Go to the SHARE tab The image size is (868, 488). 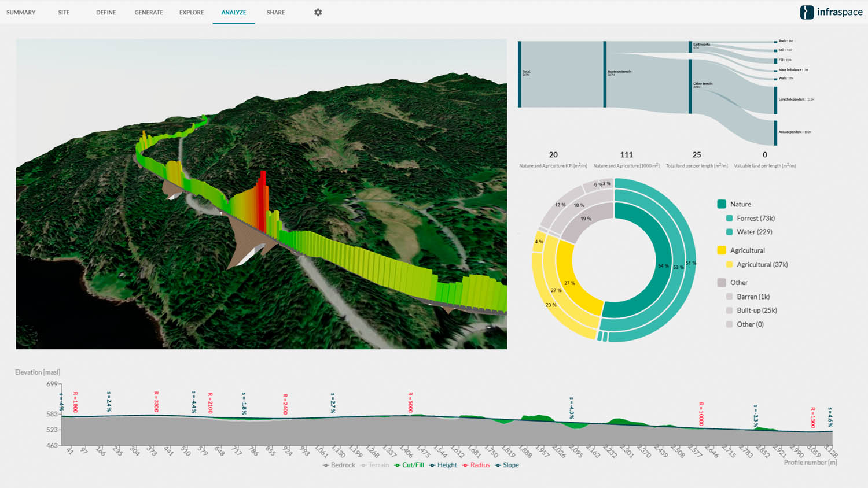tap(275, 12)
